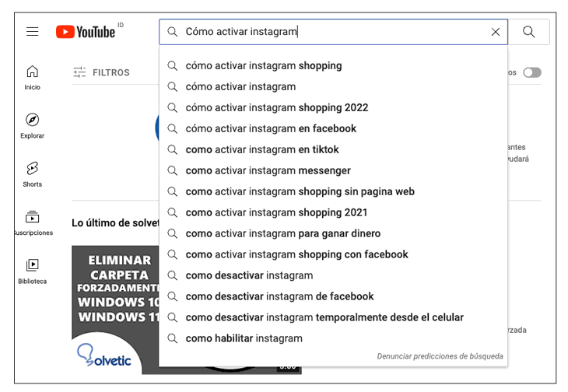Go to Inicio in sidebar
568x392 pixels.
click(32, 77)
